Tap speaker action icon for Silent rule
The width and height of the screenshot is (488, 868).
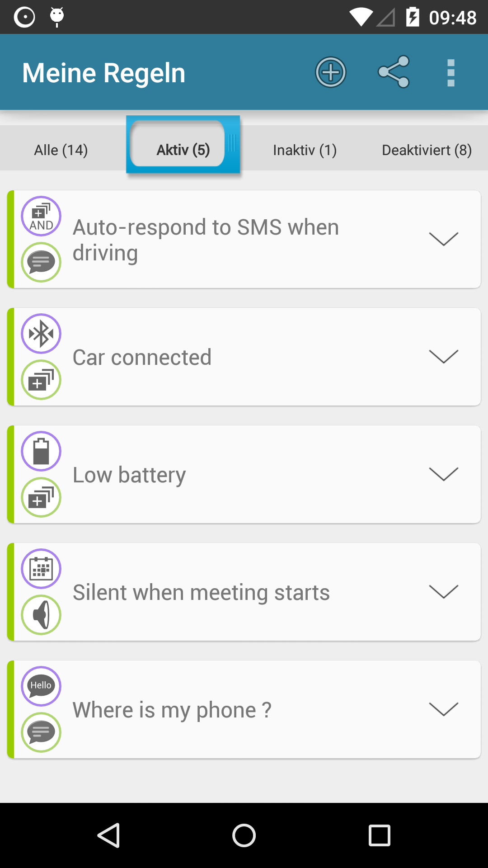pos(41,615)
